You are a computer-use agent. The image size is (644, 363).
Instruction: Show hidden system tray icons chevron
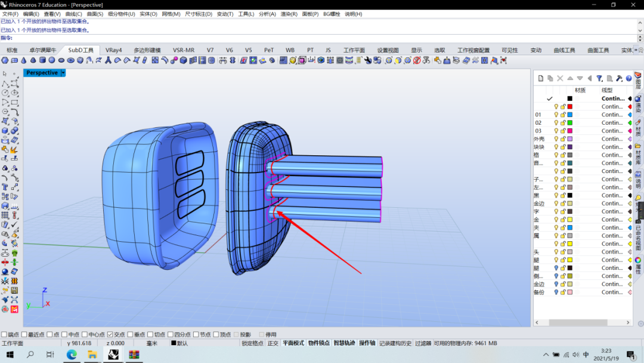point(546,355)
